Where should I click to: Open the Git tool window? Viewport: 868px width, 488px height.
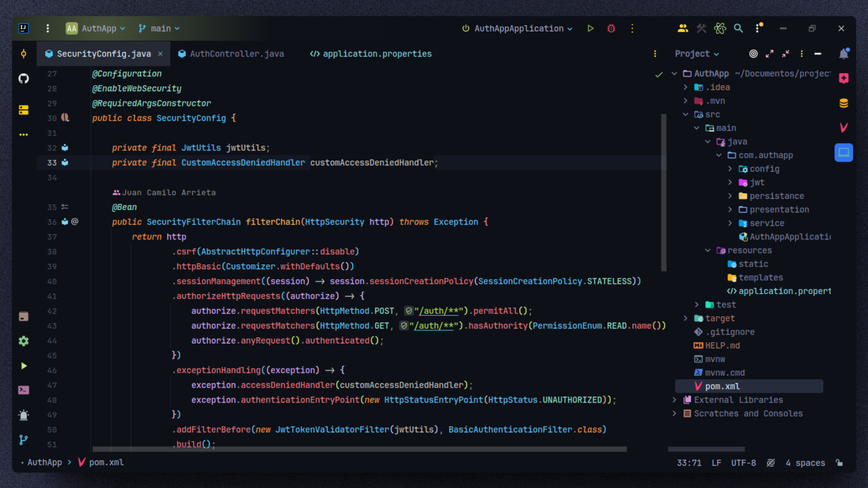point(24,440)
